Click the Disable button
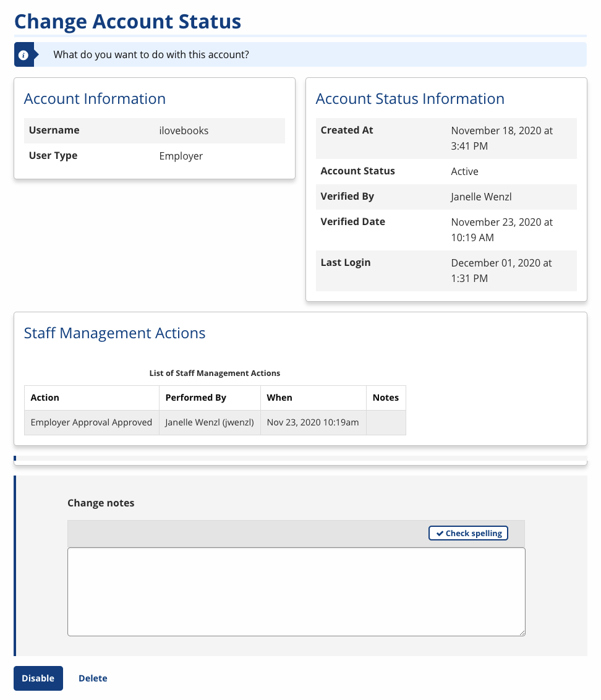601x700 pixels. click(x=38, y=678)
